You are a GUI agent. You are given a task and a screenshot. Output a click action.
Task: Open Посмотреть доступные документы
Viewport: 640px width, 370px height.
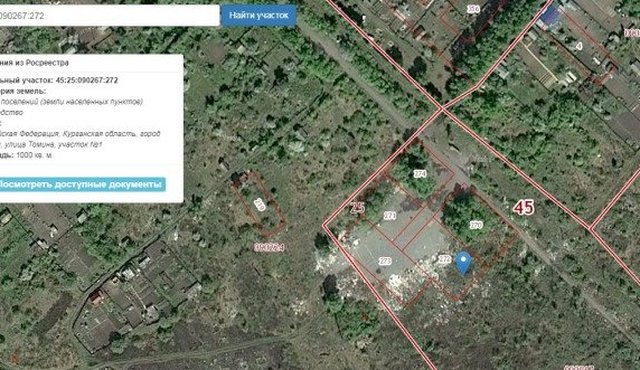(x=82, y=184)
